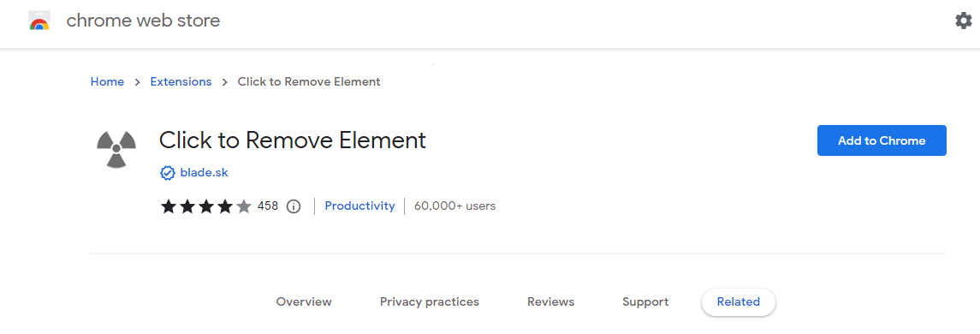This screenshot has height=334, width=980.
Task: Switch to the Reviews tab
Action: pos(550,302)
